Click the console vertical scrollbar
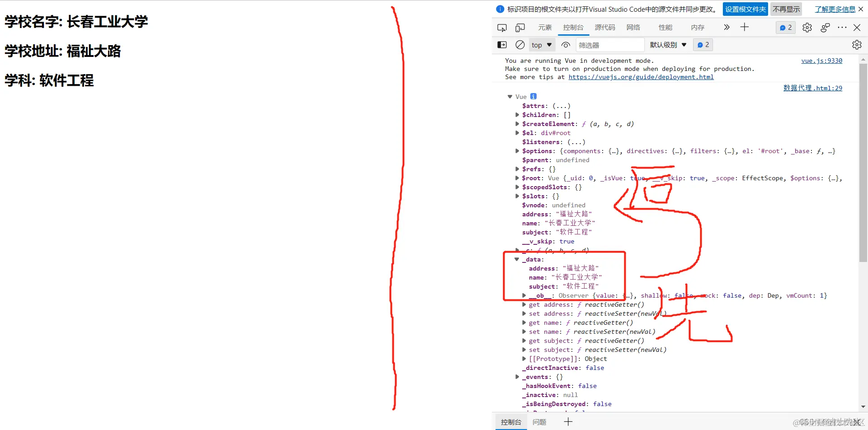 863,163
